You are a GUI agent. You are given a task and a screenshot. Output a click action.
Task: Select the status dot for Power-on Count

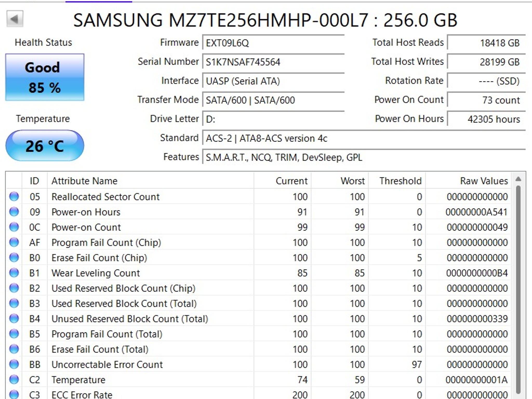click(14, 227)
